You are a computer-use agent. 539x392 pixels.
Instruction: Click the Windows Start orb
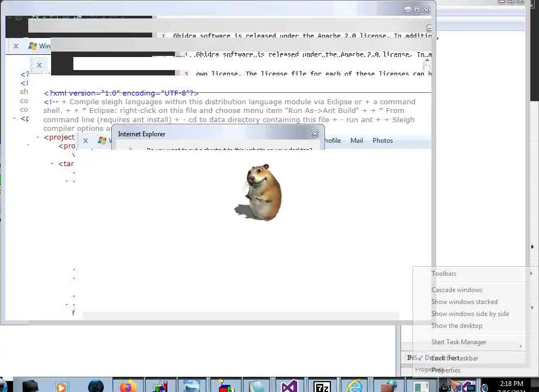pyautogui.click(x=3, y=385)
